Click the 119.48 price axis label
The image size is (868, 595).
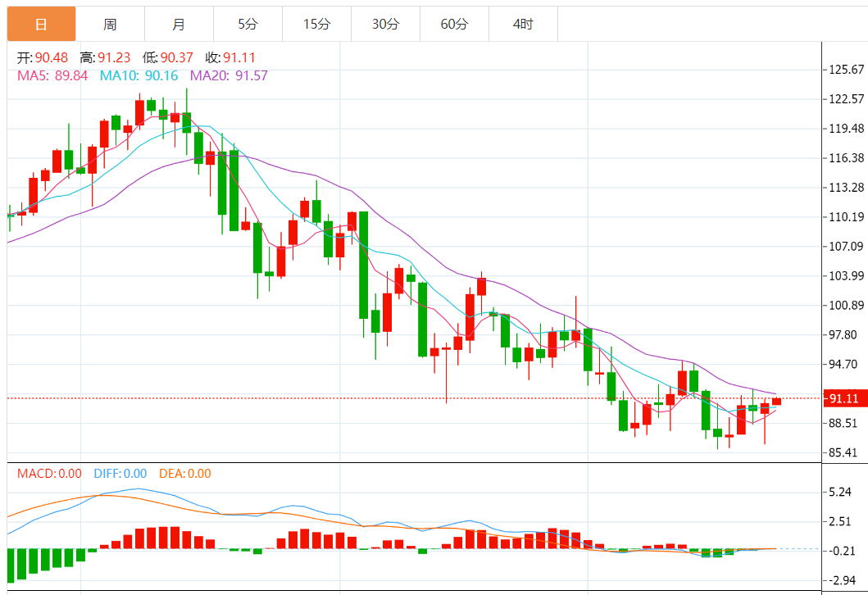pos(847,129)
